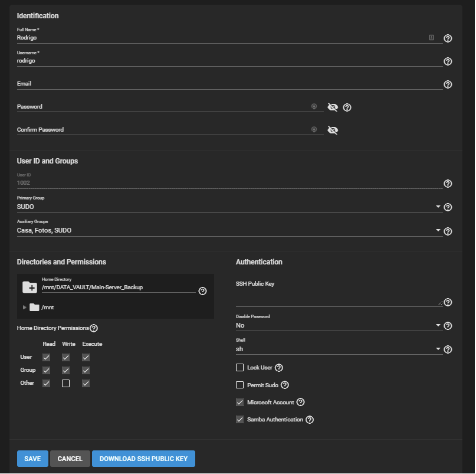Check the Permit Sudo checkbox
The width and height of the screenshot is (476, 474).
tap(239, 385)
